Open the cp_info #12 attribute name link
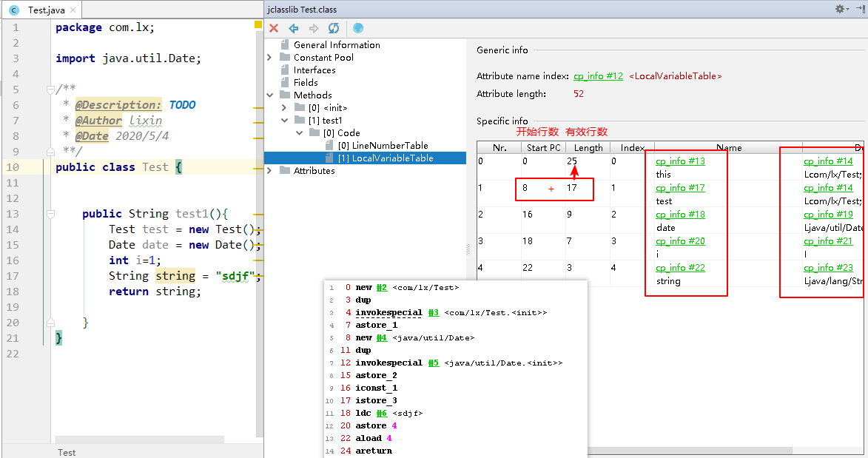 (x=598, y=76)
